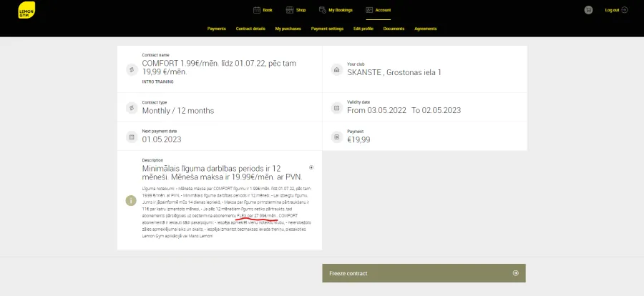Click the Freeze contract arrow icon
Screen dimensions: 644x296
tap(516, 273)
